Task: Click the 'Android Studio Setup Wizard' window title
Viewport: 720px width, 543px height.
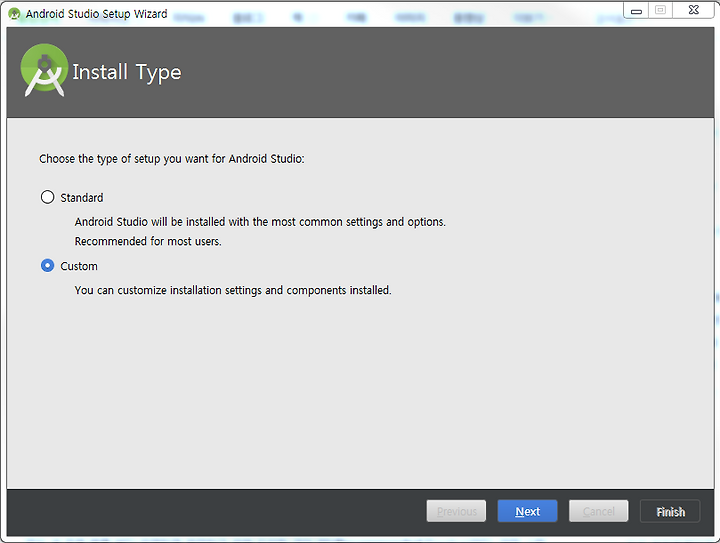Action: click(96, 14)
